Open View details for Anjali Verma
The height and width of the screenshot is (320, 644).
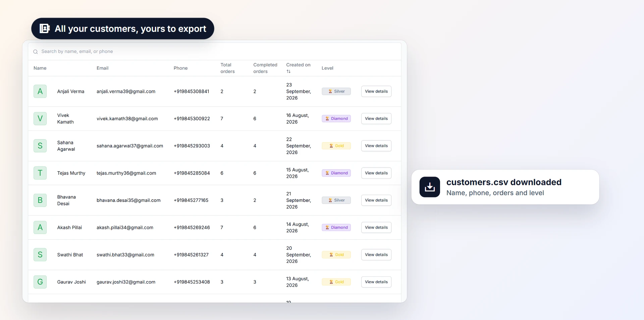(376, 91)
